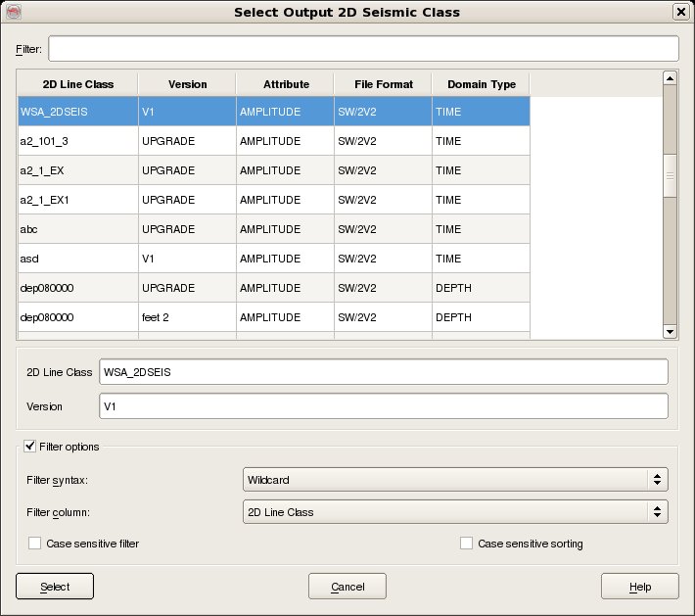Open the Filter column dropdown
The width and height of the screenshot is (695, 616).
(455, 512)
